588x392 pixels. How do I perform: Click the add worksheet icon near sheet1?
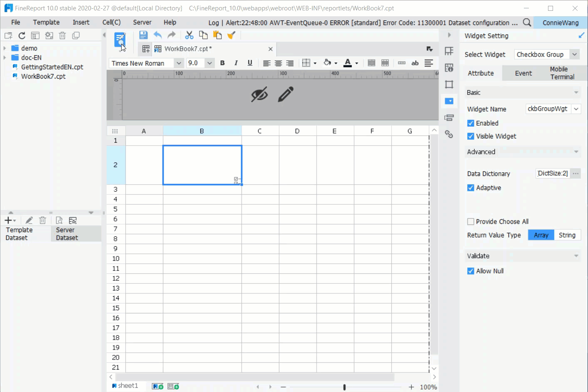click(x=157, y=386)
